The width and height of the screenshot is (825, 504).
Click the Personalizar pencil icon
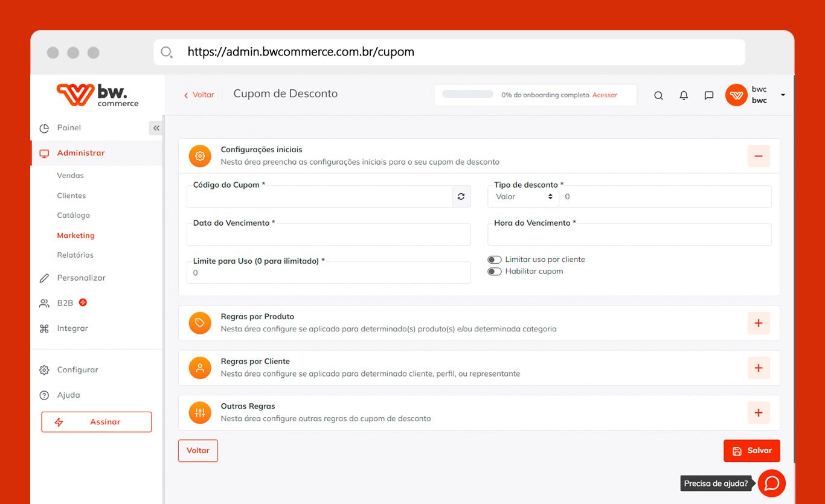click(x=44, y=278)
